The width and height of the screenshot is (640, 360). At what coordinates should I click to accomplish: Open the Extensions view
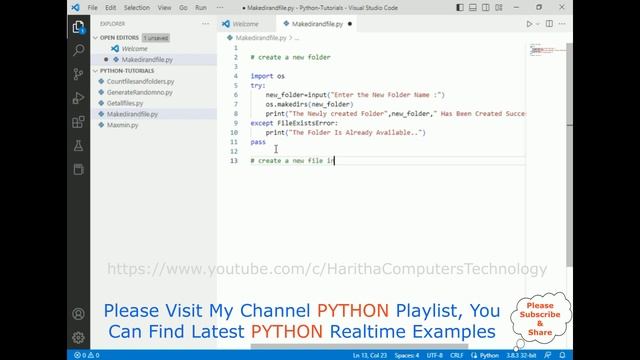point(78,122)
